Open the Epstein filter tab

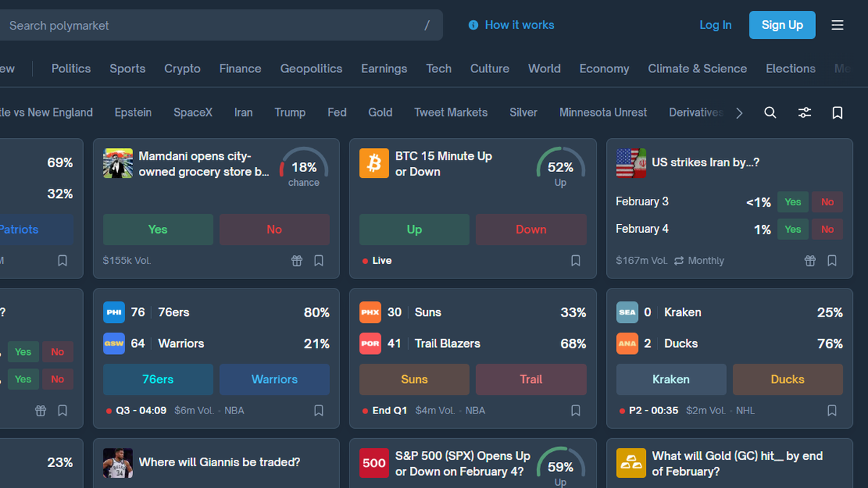pos(133,113)
